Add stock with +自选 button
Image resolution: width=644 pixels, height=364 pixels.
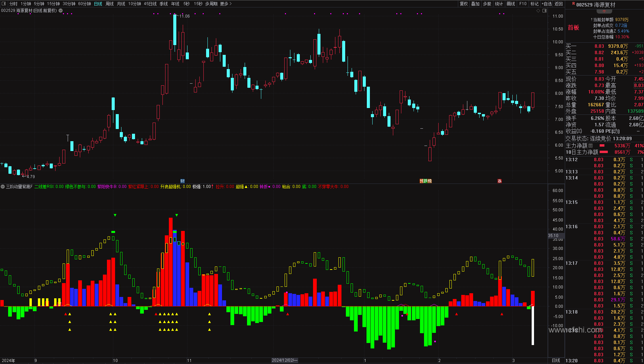point(547,4)
